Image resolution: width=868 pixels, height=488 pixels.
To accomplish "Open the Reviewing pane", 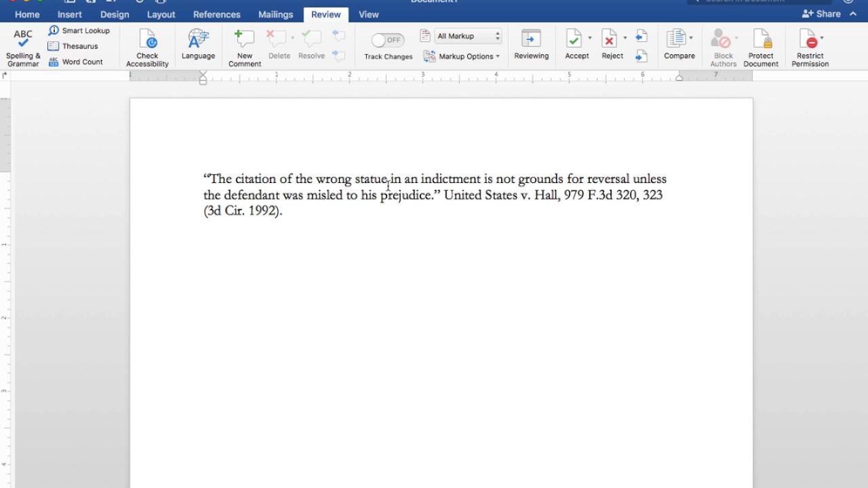I will pyautogui.click(x=531, y=45).
